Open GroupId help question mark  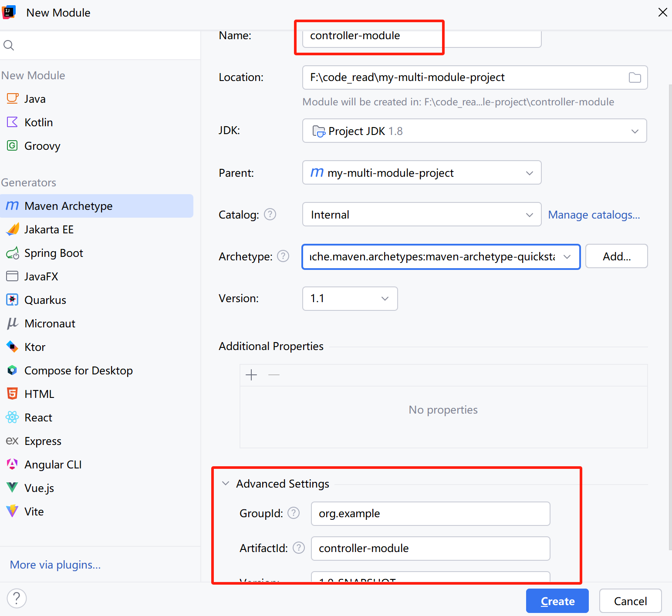point(294,513)
